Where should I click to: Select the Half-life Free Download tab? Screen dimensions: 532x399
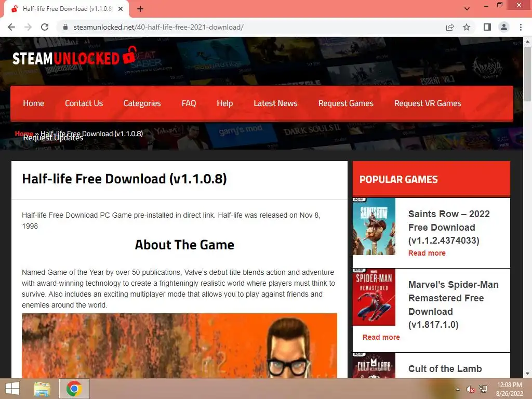click(66, 9)
